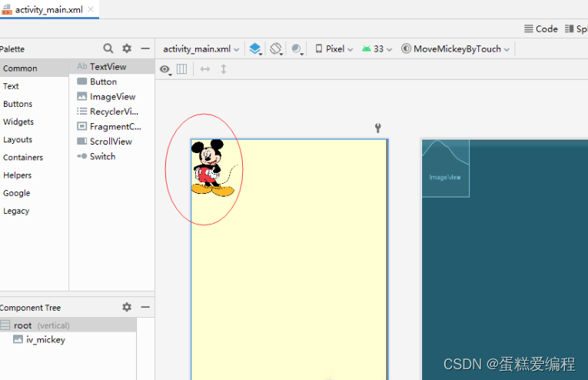Open Component Tree settings gear
This screenshot has width=588, height=380.
(x=127, y=307)
